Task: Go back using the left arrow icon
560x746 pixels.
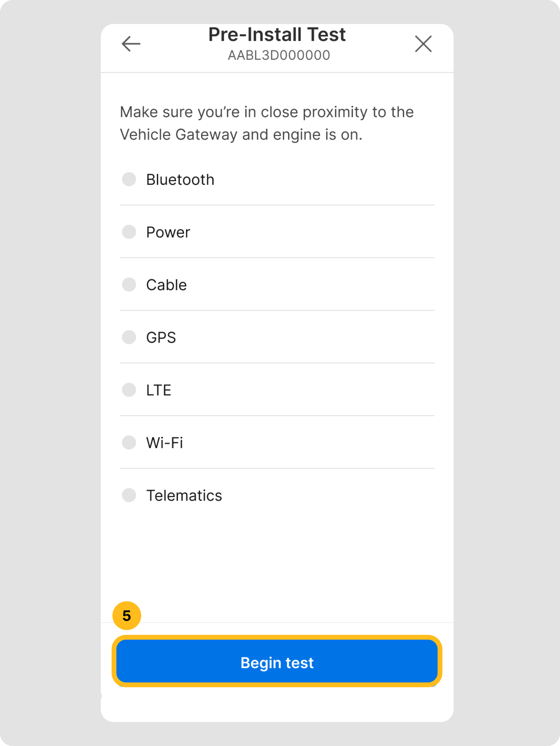Action: (x=131, y=44)
